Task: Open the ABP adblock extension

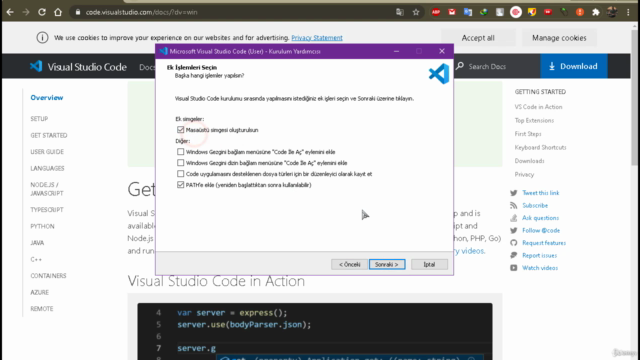Action: click(x=436, y=12)
